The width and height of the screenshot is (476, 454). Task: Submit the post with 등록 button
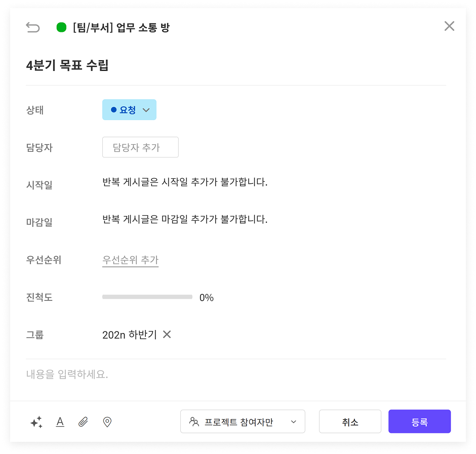coord(419,422)
